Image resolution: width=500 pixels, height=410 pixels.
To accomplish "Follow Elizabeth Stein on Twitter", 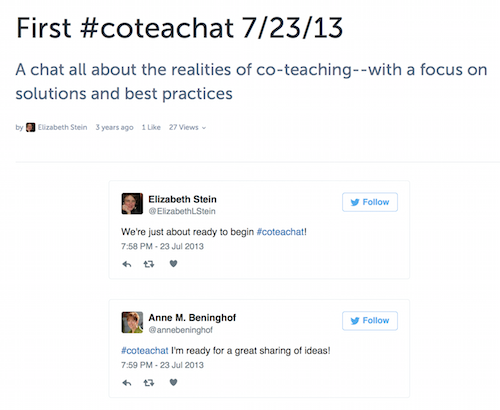I will point(370,202).
